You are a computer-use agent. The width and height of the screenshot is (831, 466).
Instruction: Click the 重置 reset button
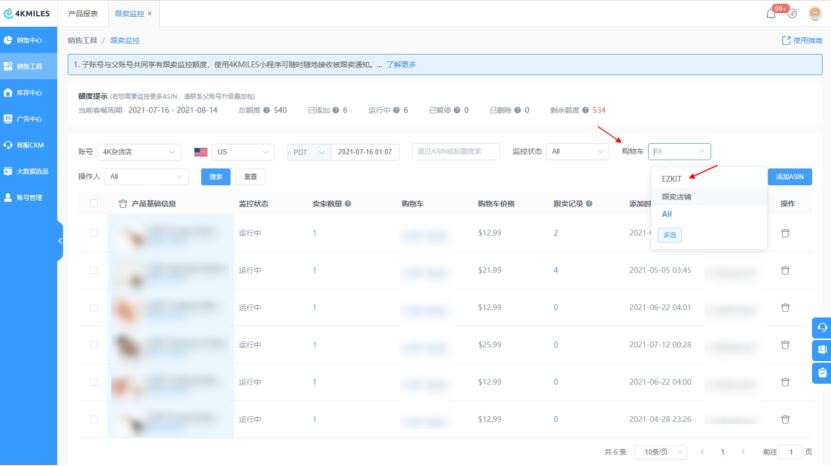[250, 177]
